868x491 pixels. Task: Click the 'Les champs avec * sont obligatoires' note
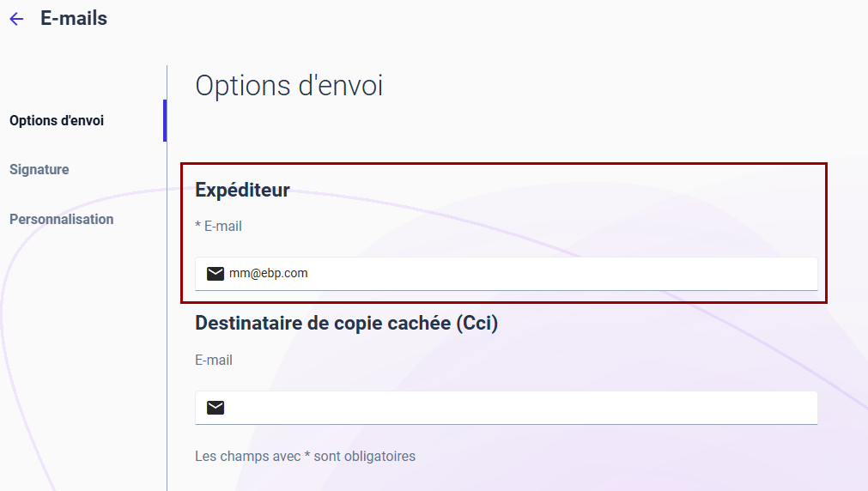click(x=305, y=457)
